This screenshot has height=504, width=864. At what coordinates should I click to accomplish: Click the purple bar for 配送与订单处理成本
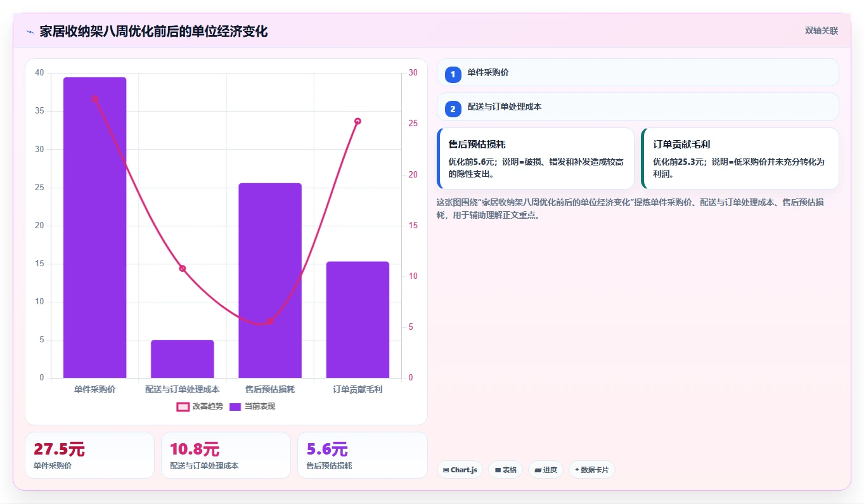pyautogui.click(x=183, y=359)
